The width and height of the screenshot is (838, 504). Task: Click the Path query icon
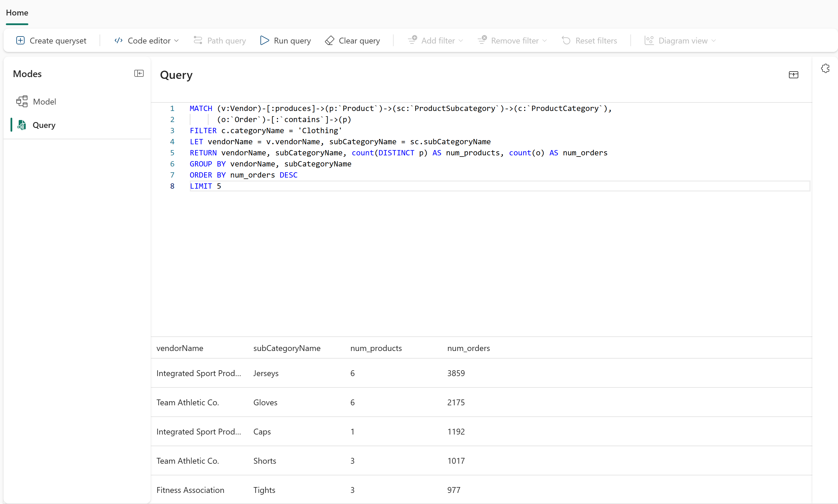(198, 40)
